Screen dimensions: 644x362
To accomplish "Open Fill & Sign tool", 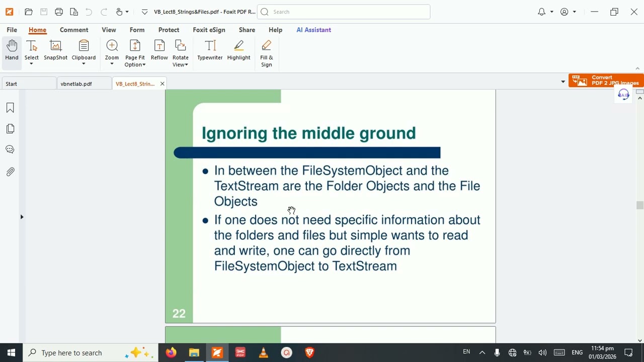I will point(266,53).
